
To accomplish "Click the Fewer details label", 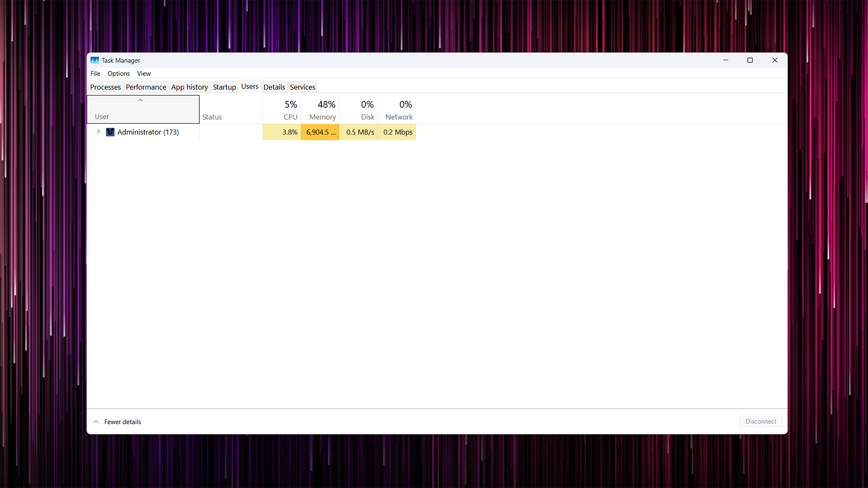I will pyautogui.click(x=123, y=422).
